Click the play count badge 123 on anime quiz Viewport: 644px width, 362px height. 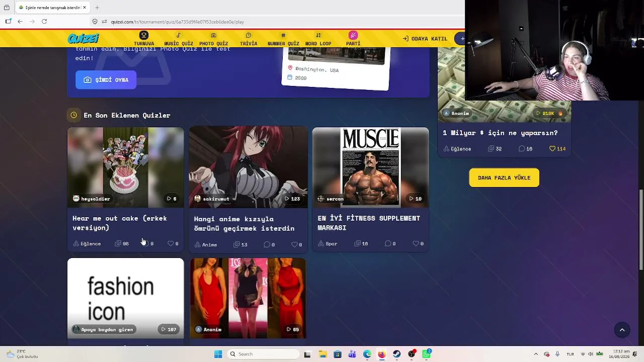pos(292,199)
